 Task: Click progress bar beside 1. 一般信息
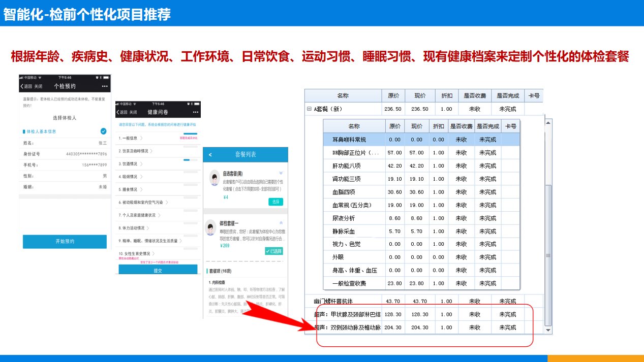click(191, 134)
